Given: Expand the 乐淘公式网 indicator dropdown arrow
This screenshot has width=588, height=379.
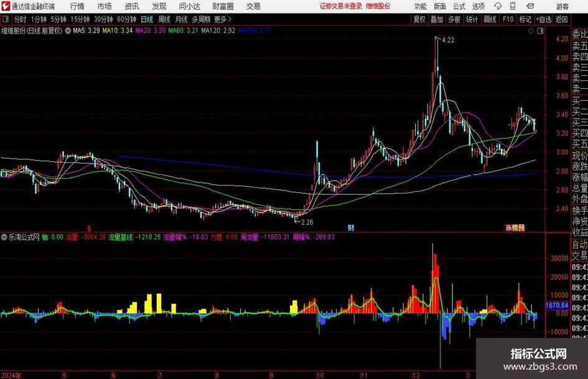Looking at the screenshot, I should [x=4, y=237].
